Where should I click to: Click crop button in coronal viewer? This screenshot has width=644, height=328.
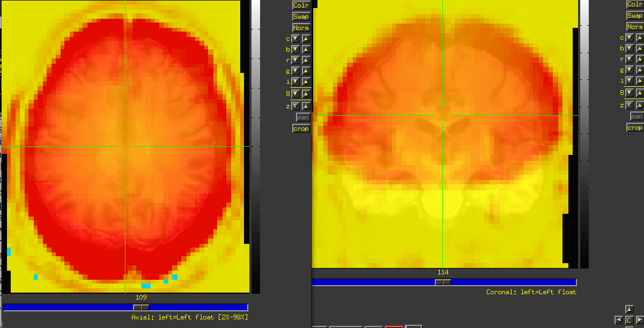click(635, 128)
